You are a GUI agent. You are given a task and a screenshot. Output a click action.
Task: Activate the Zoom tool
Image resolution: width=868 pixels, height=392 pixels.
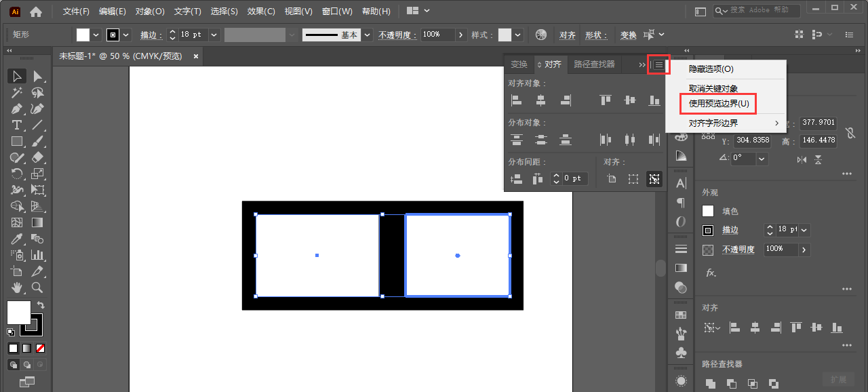tap(38, 288)
